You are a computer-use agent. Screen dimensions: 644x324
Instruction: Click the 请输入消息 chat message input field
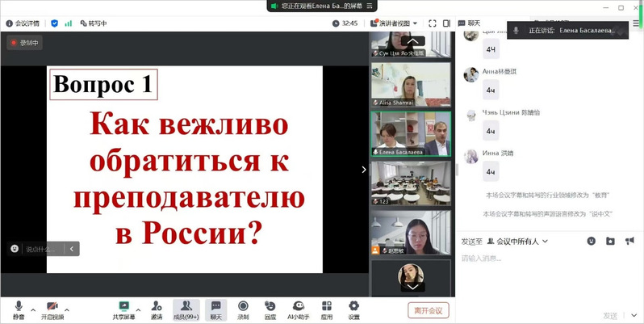[549, 259]
